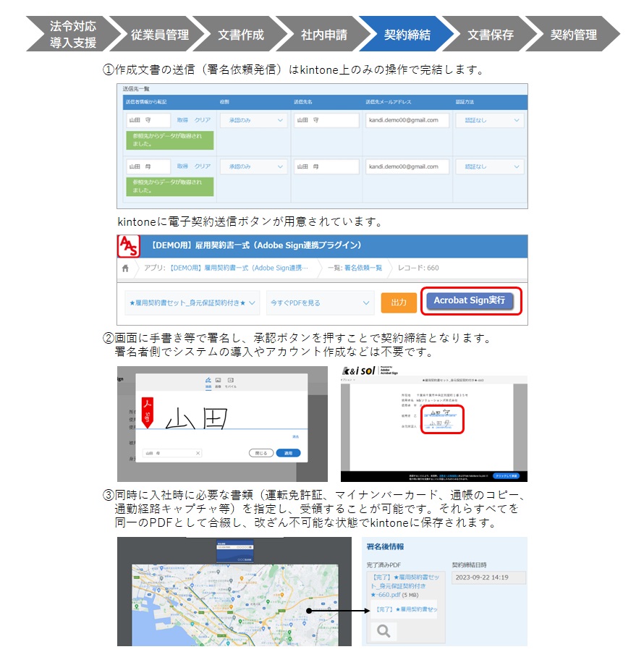
Task: Click the bank passbook thumbnail image
Action: 234,551
